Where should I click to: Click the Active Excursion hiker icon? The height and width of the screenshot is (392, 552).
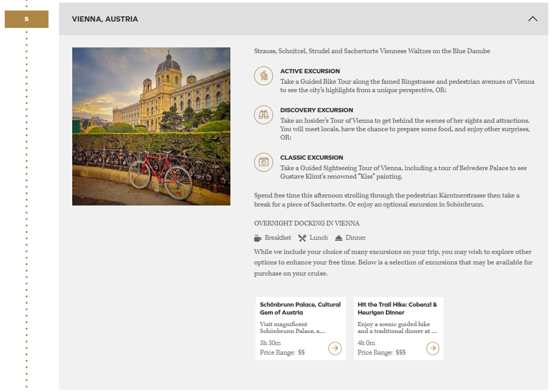263,76
